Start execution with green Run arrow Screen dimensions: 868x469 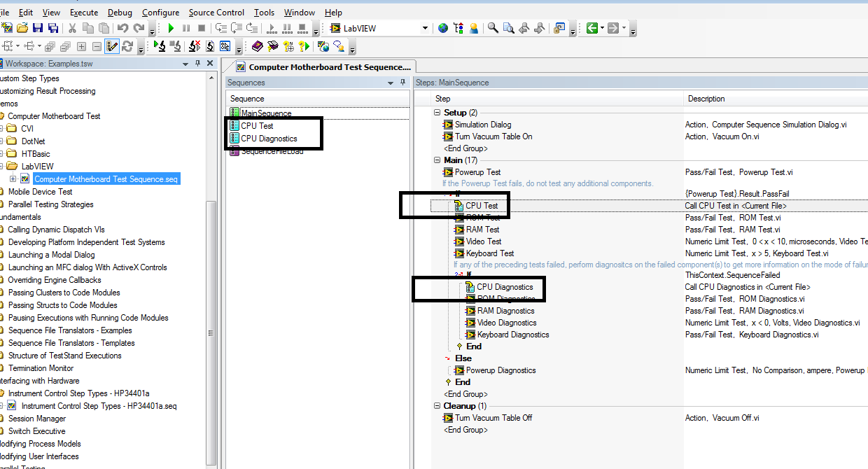[171, 28]
